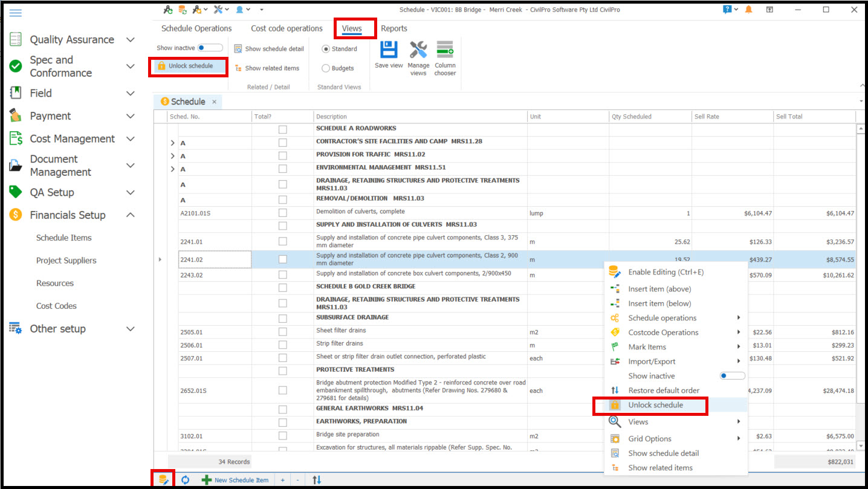The width and height of the screenshot is (868, 489).
Task: Select the Budgets radio button
Action: 326,68
